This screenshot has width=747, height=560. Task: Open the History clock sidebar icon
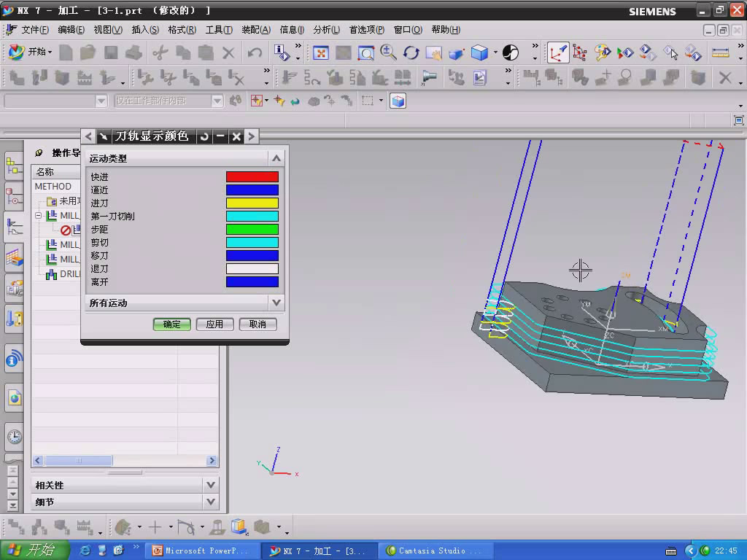(x=14, y=437)
